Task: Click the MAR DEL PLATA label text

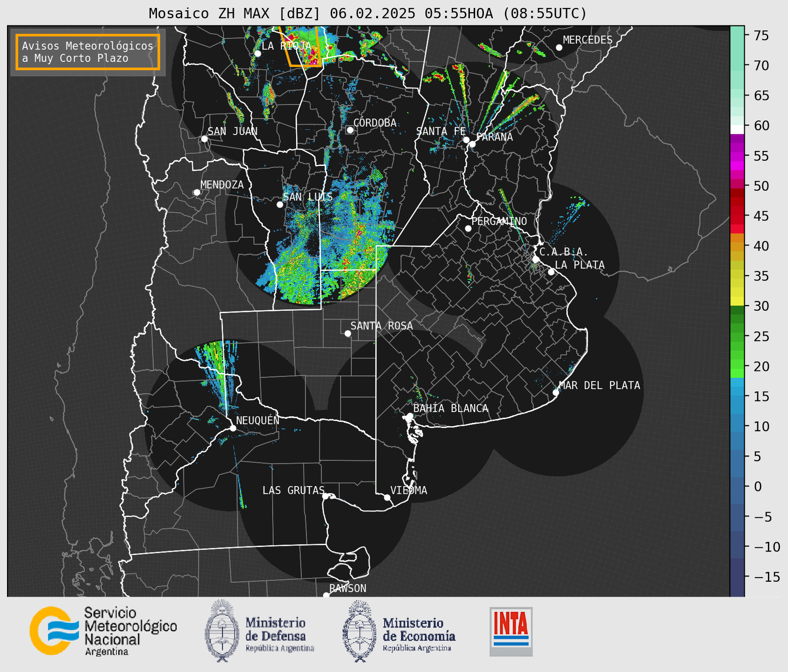Action: 599,386
